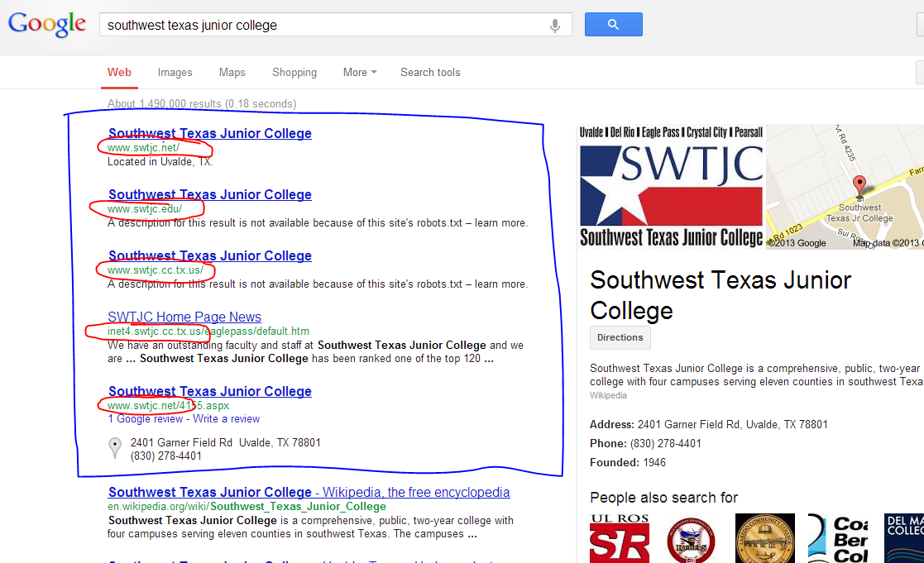Activate voice search microphone icon

(554, 26)
